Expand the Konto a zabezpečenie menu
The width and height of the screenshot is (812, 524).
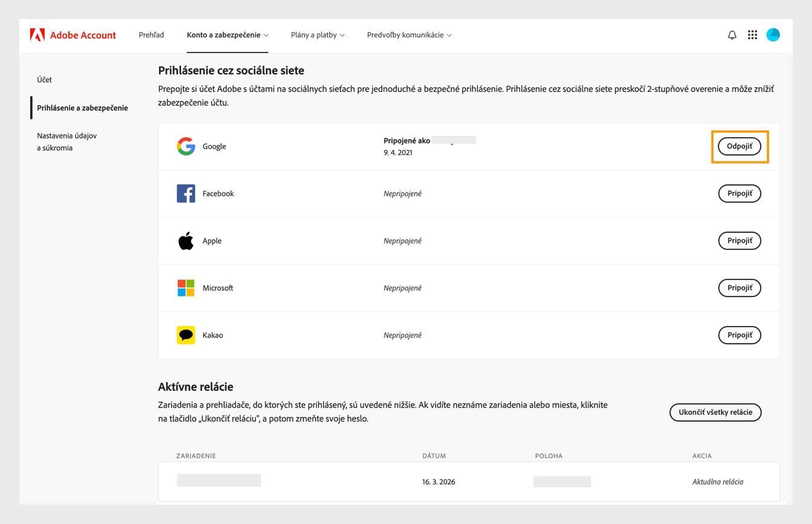pos(227,35)
